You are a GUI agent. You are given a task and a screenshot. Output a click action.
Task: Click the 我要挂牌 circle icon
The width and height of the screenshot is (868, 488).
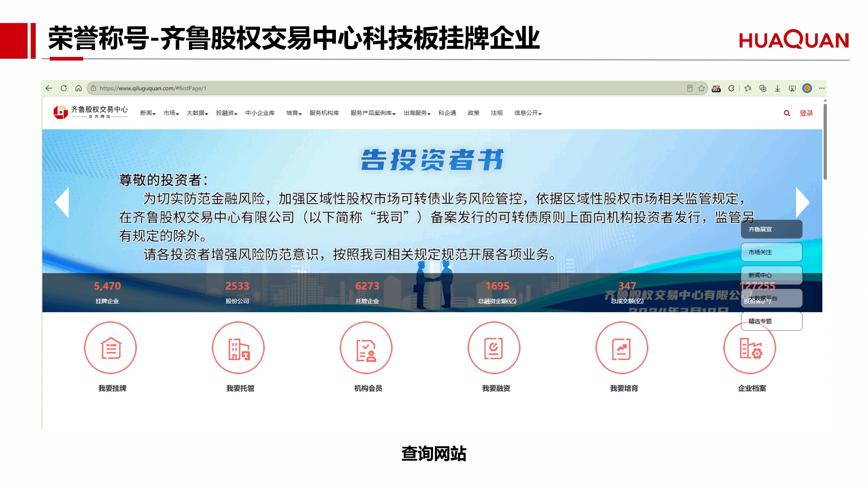coord(110,347)
